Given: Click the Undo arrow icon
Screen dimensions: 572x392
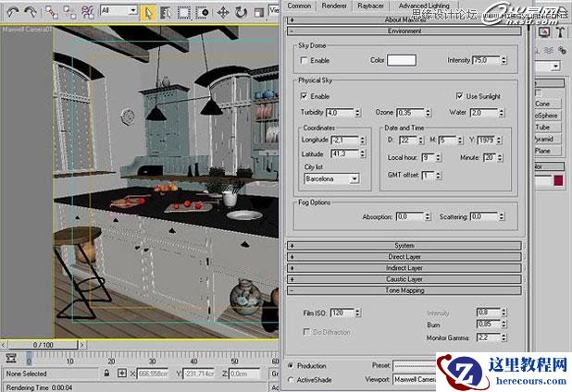Looking at the screenshot, I should pyautogui.click(x=13, y=12).
